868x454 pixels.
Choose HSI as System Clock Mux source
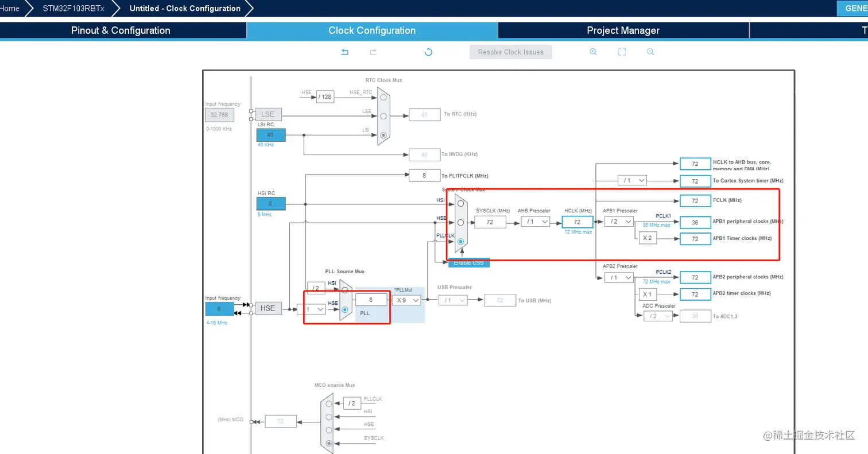pyautogui.click(x=460, y=203)
